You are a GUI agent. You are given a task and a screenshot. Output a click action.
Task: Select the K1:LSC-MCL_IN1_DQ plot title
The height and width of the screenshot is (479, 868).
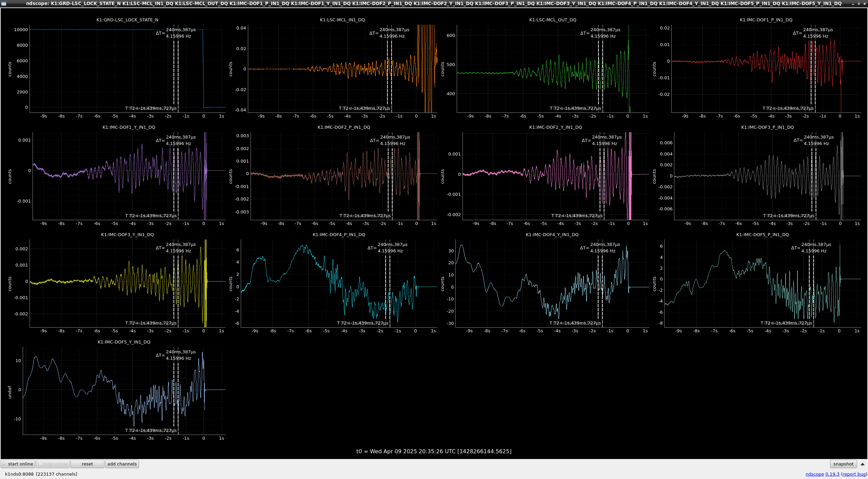(x=342, y=20)
